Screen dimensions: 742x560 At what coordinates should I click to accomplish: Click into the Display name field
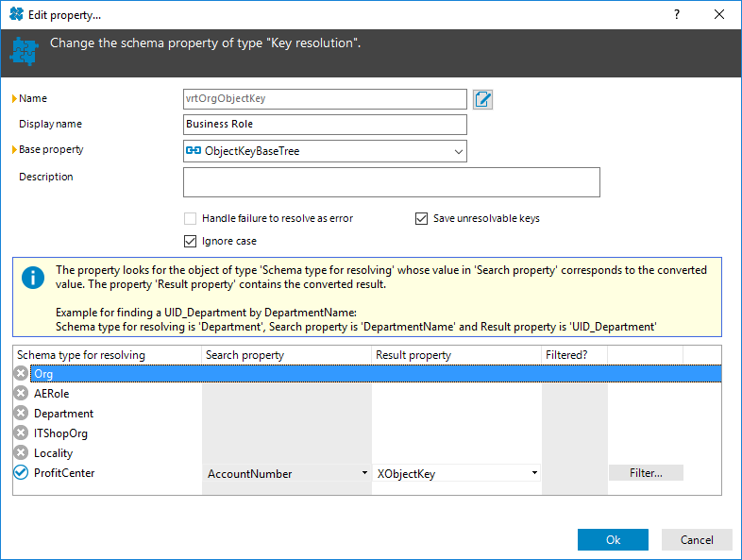tap(325, 124)
